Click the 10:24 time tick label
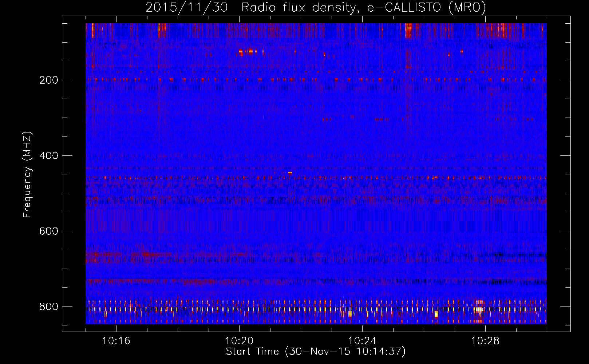This screenshot has width=589, height=364. [x=362, y=341]
